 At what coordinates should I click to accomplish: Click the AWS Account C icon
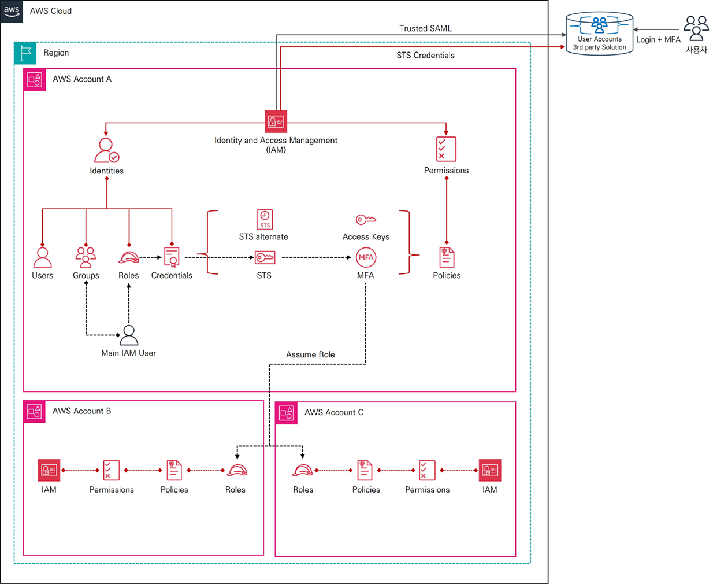point(286,413)
